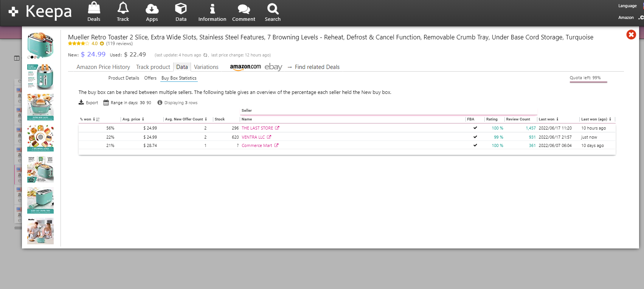Click Find related Deals link

pyautogui.click(x=317, y=67)
